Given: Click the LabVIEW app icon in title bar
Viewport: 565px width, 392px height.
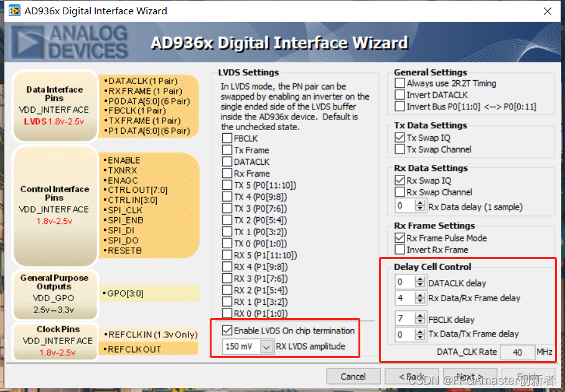Looking at the screenshot, I should [x=14, y=11].
